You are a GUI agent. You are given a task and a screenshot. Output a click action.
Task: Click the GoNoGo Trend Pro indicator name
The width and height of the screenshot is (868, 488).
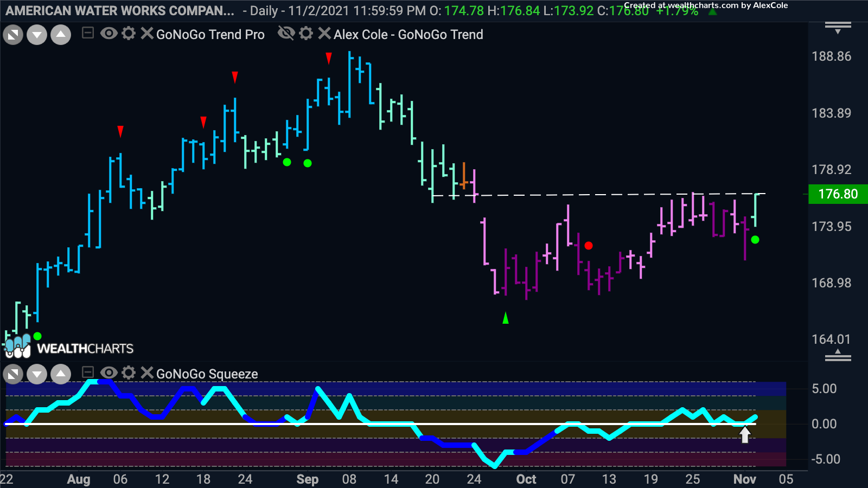tap(210, 35)
